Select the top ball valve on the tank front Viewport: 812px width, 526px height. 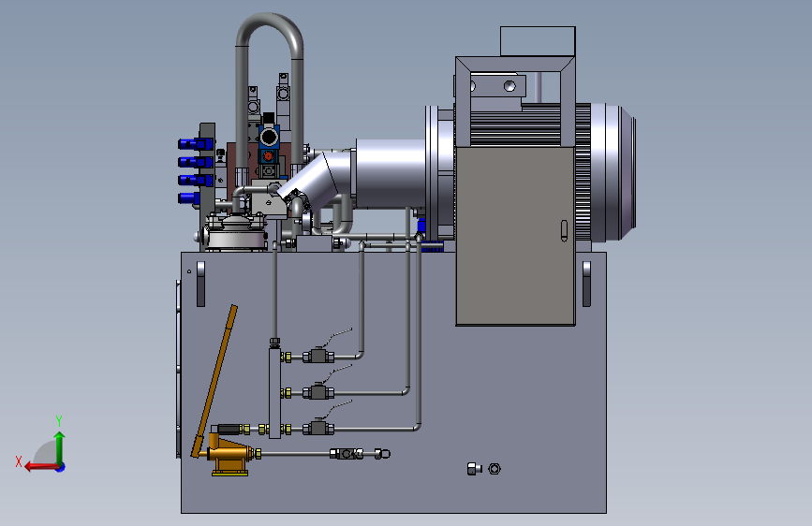[318, 357]
